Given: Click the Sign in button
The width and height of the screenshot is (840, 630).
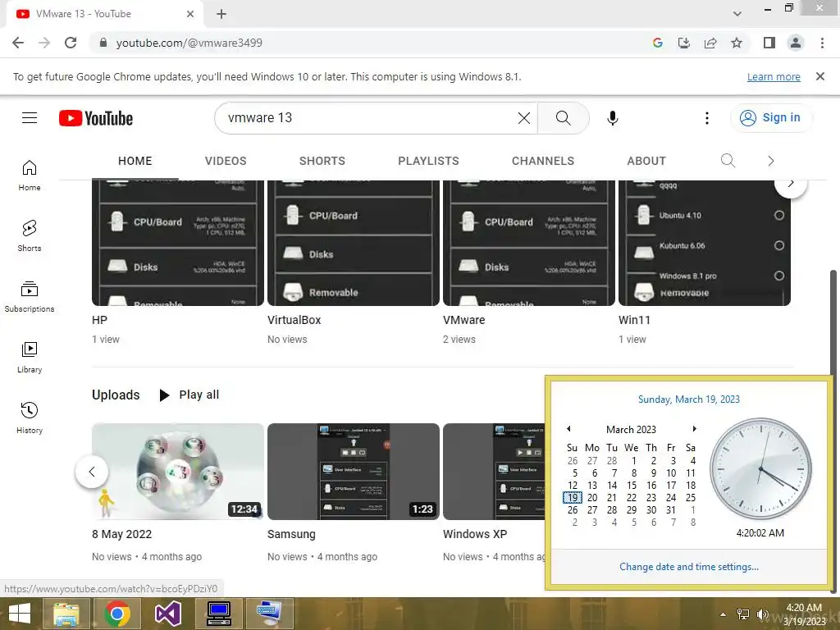Looking at the screenshot, I should (771, 118).
